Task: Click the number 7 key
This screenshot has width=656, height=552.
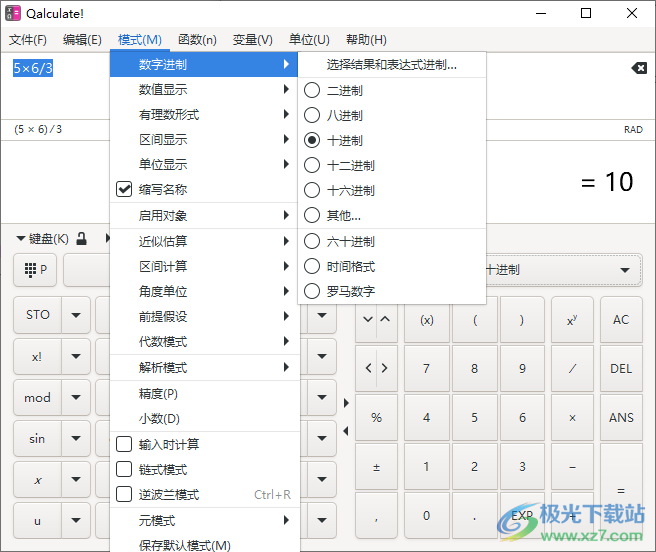Action: point(427,368)
